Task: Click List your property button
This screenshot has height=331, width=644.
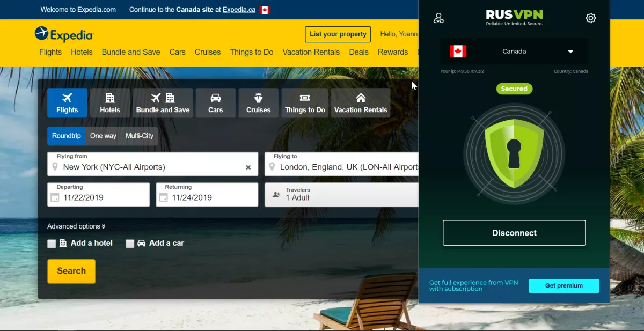Action: click(x=338, y=34)
